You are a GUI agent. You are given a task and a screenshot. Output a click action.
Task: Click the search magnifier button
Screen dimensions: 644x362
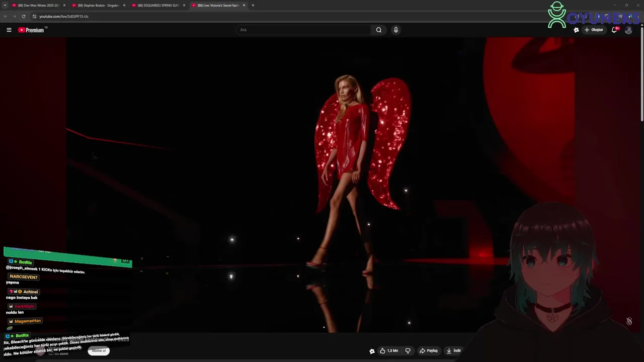point(379,30)
